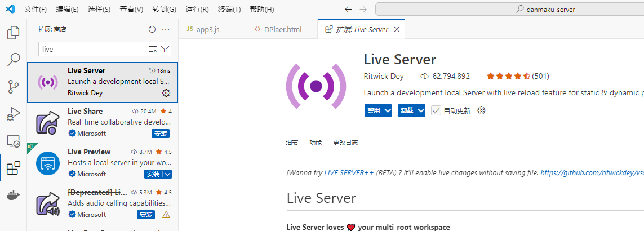Click the danmaku-server command center search box
Image resolution: width=644 pixels, height=231 pixels.
[510, 9]
